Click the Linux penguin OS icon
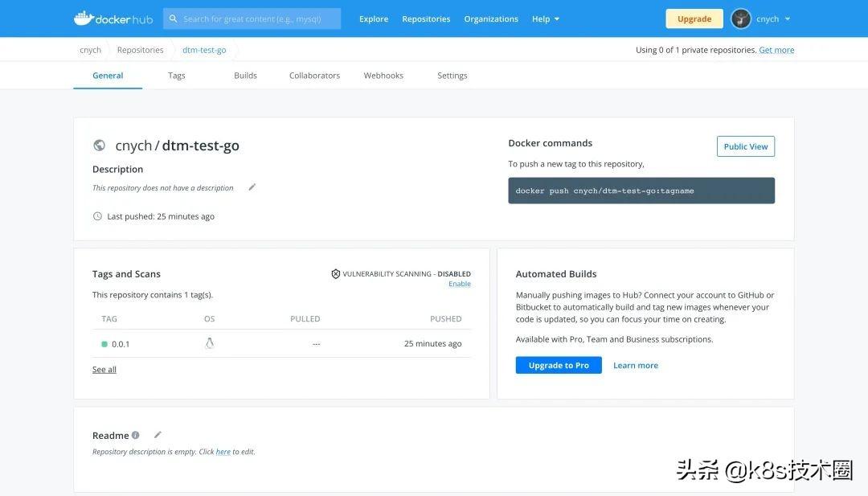This screenshot has height=496, width=868. point(209,343)
